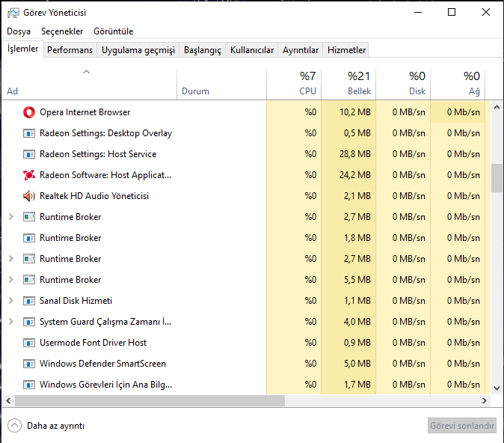Screen dimensions: 504x443
Task: Select the Realtek HD Audio Yöneticisi row
Action: [247, 196]
